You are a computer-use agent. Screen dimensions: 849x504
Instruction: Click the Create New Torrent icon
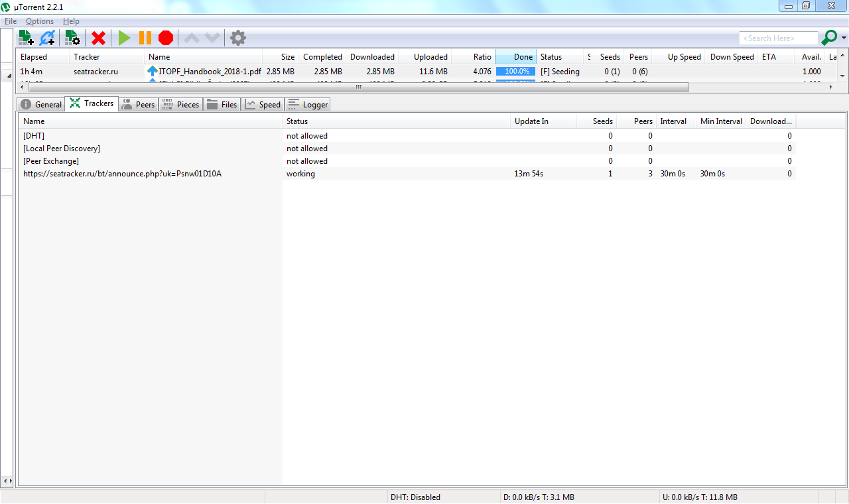pyautogui.click(x=72, y=38)
